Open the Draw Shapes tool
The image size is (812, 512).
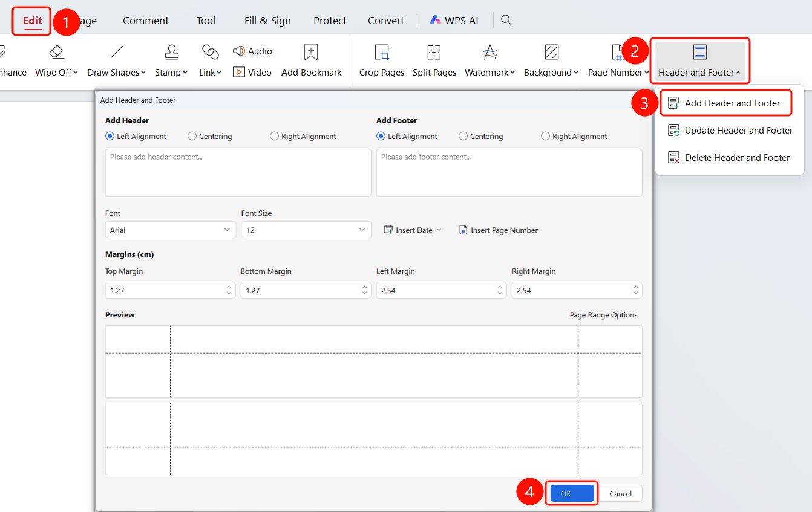pos(117,60)
